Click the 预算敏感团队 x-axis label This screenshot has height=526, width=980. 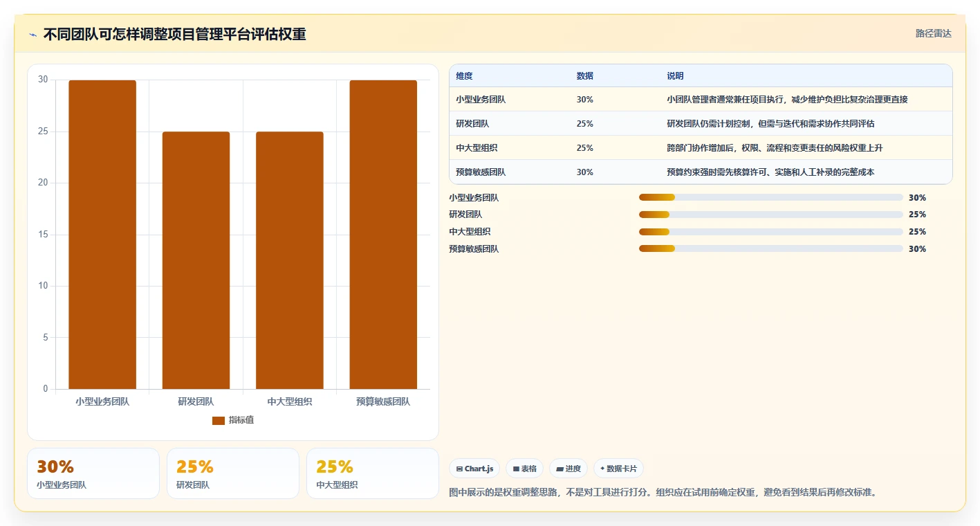(383, 401)
